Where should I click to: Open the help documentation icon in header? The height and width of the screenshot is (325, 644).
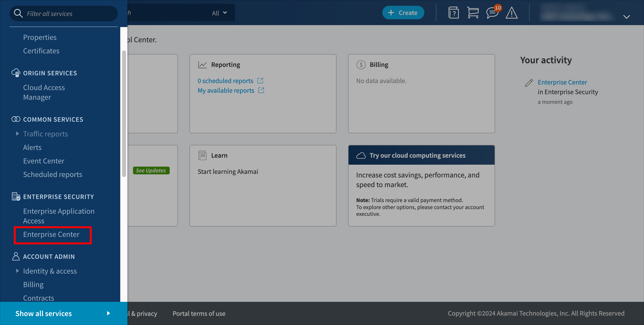point(454,13)
